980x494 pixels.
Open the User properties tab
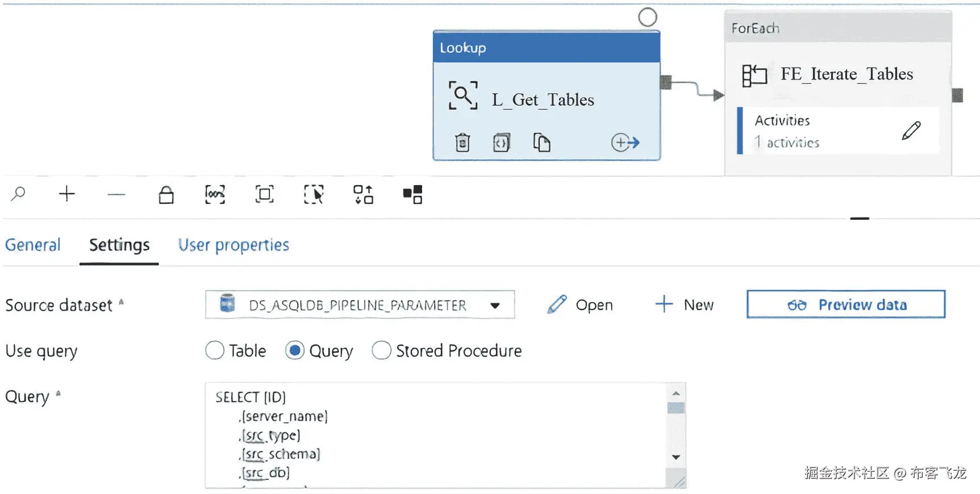pyautogui.click(x=233, y=245)
